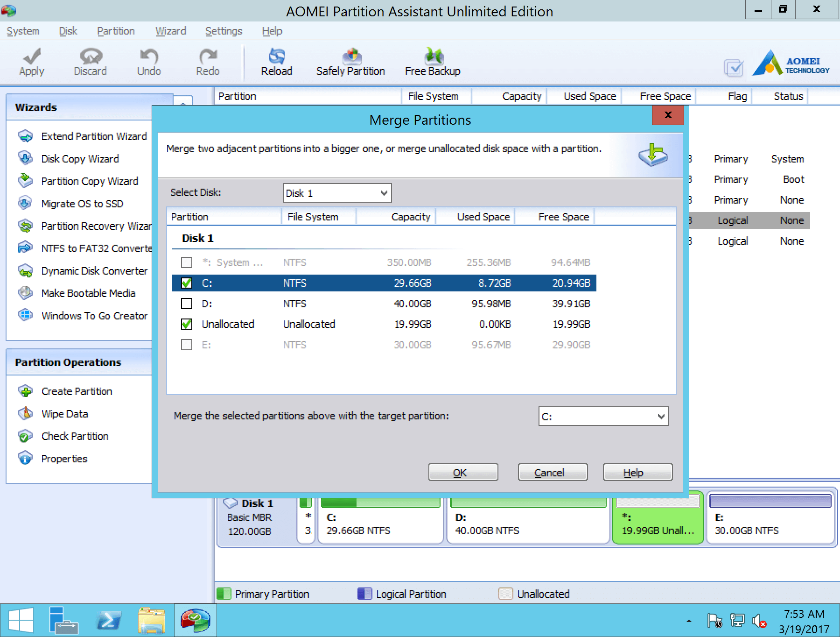The height and width of the screenshot is (637, 840).
Task: Open the System menu
Action: (23, 31)
